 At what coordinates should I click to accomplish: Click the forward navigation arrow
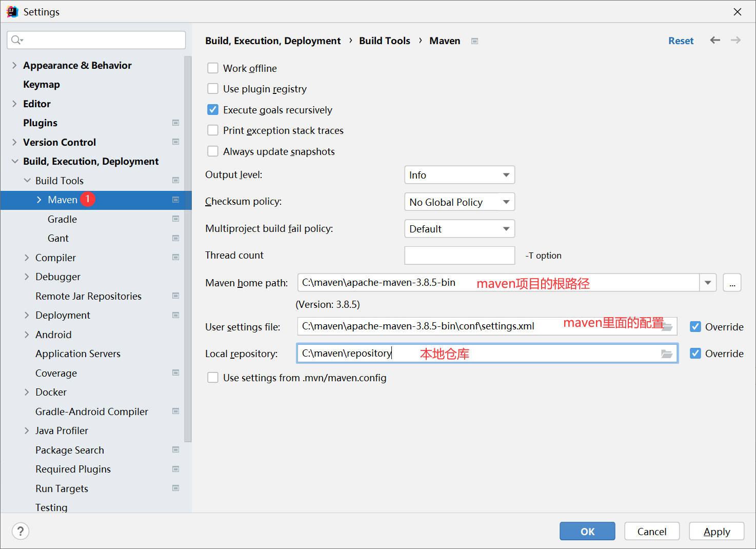735,40
